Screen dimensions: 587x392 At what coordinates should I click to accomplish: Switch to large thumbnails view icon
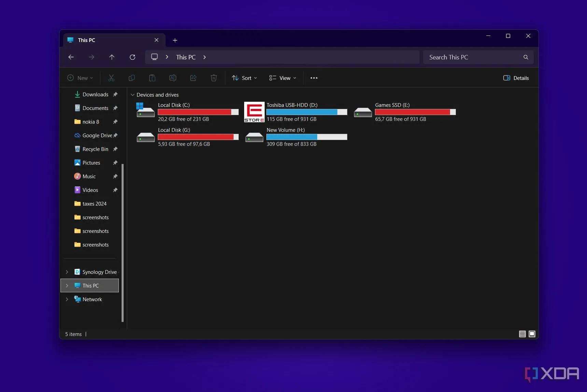[x=532, y=334]
